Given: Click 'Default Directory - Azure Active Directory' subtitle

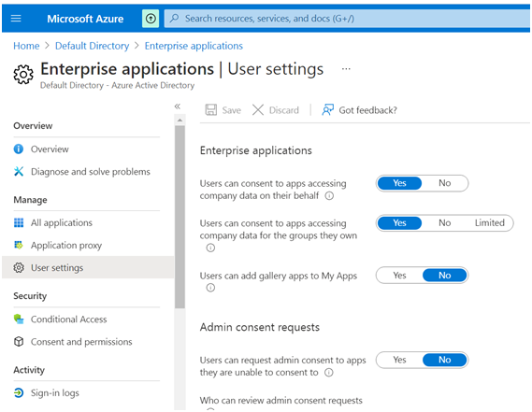Looking at the screenshot, I should coord(118,85).
